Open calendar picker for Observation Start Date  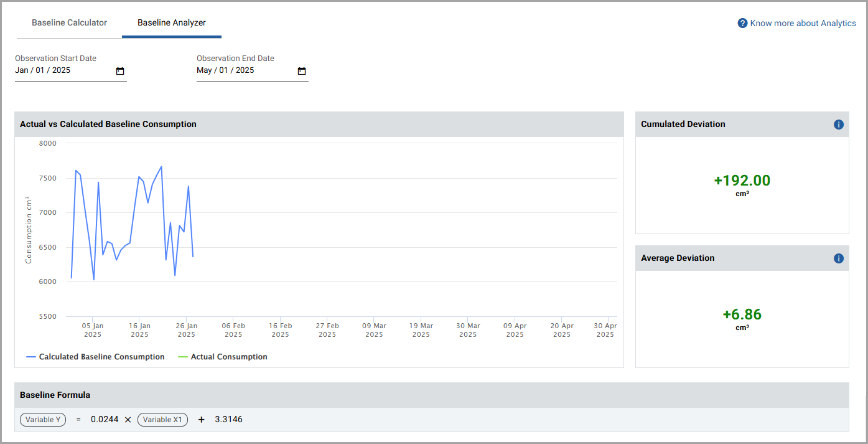tap(120, 71)
